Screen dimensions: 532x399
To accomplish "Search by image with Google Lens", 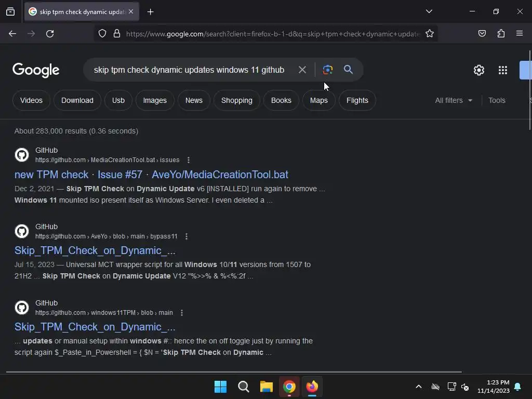I will pyautogui.click(x=328, y=70).
